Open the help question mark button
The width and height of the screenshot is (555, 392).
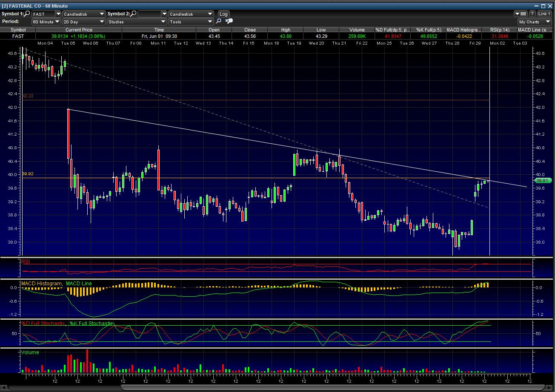point(532,14)
